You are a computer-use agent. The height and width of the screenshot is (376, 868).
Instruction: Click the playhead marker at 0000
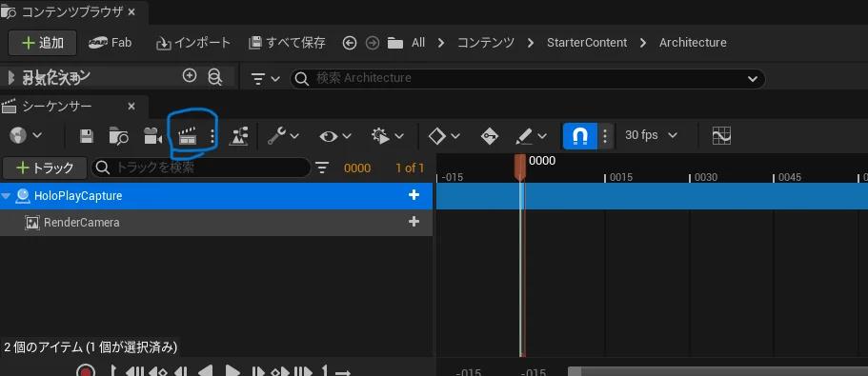520,168
